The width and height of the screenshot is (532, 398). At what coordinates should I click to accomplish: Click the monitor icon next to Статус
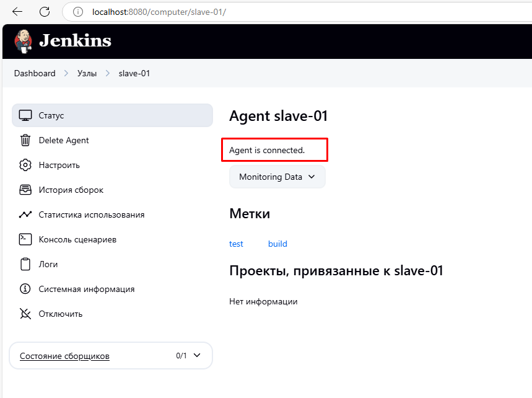[x=25, y=115]
